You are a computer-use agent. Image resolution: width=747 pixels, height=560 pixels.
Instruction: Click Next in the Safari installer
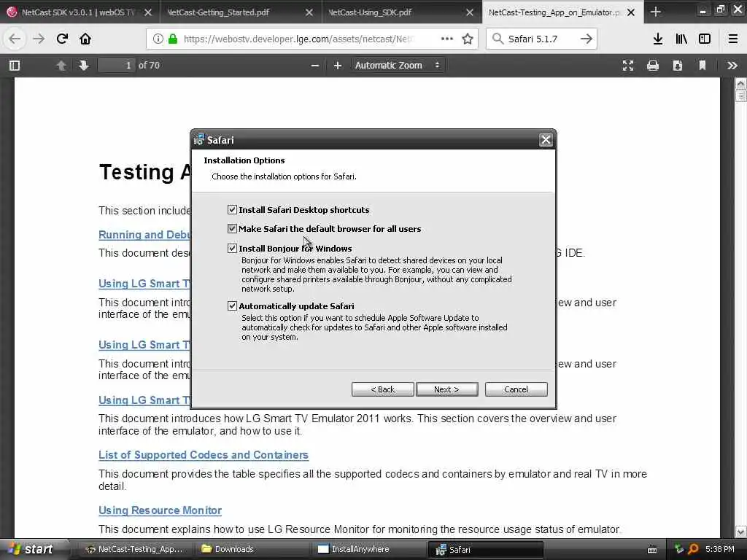click(446, 389)
